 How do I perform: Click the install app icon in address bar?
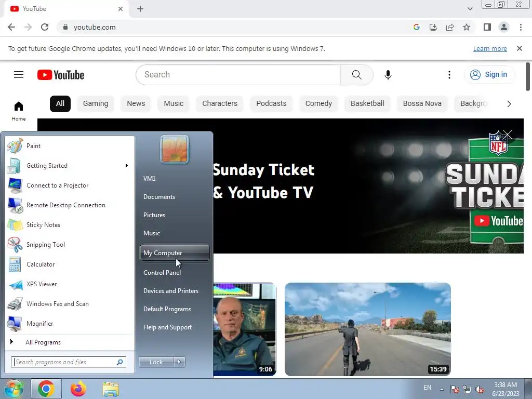[433, 27]
